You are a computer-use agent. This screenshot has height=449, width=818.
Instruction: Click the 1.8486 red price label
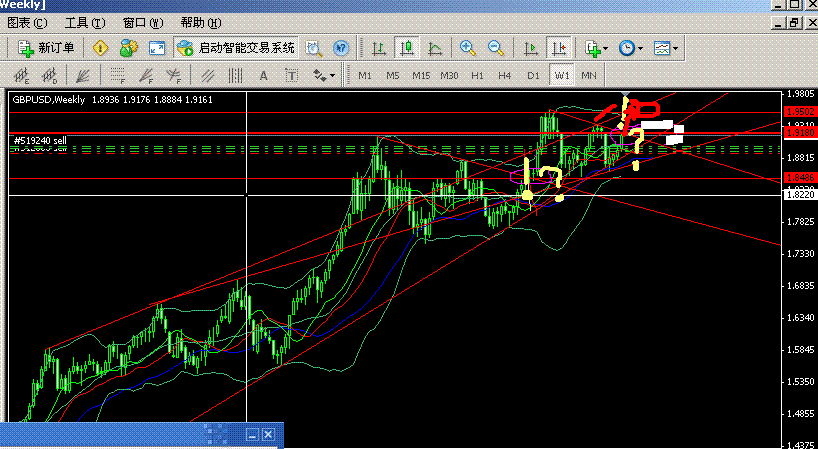coord(800,178)
